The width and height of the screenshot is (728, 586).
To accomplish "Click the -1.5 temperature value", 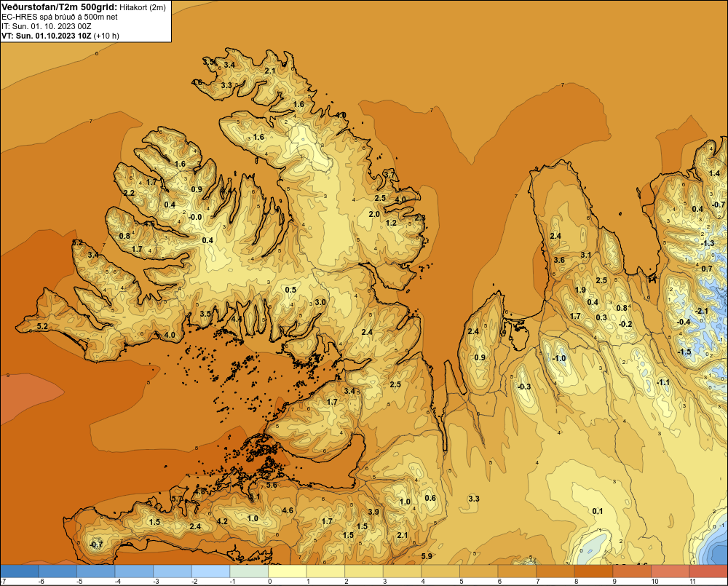I will [684, 352].
